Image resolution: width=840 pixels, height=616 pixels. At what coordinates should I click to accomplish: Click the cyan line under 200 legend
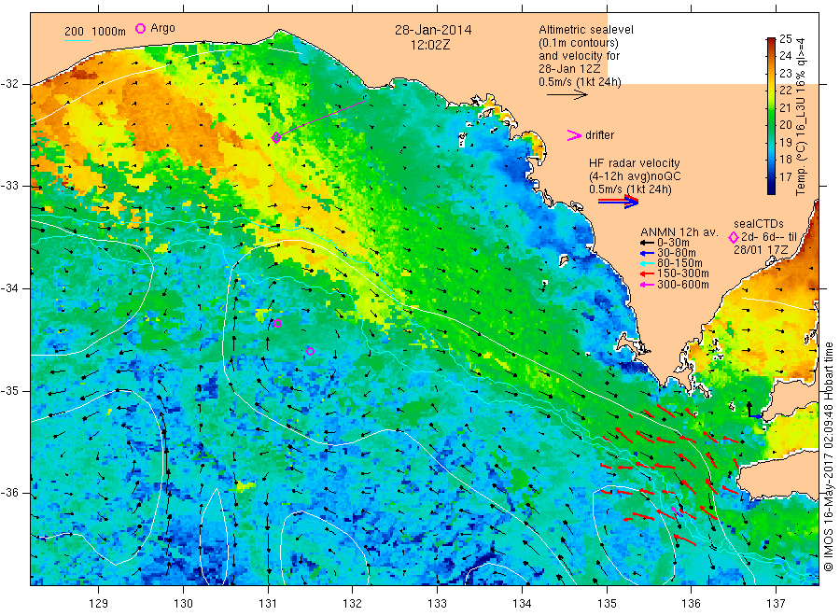tap(77, 39)
